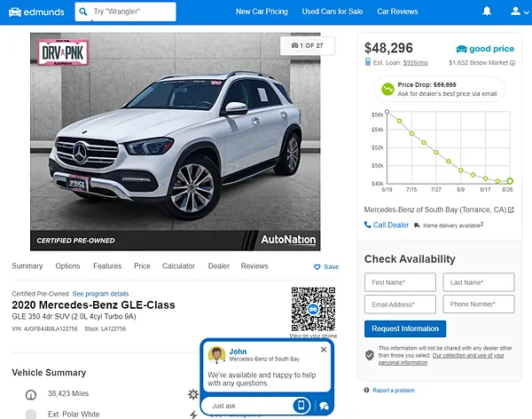Focus the Email Address field

[401, 304]
